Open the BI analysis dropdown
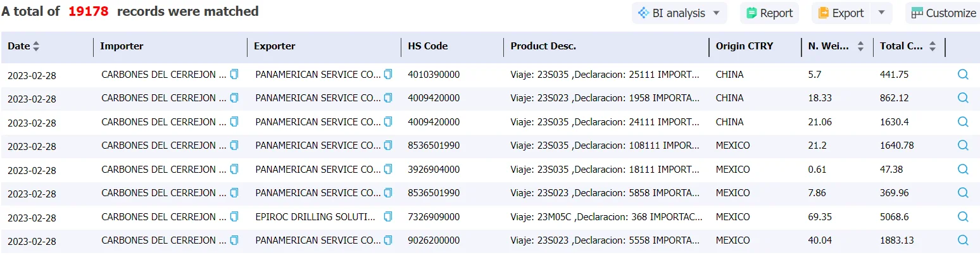Viewport: 980px width, 255px height. tap(679, 13)
